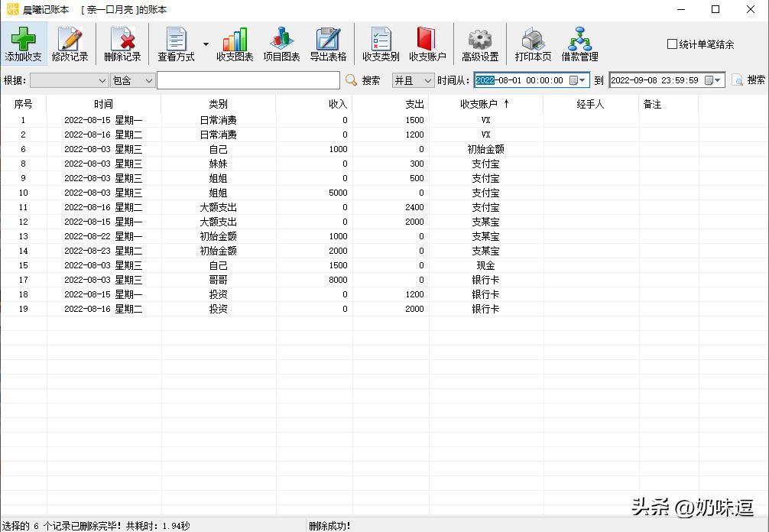Click the 搜索 magnifier button beside text box
Image resolution: width=769 pixels, height=532 pixels.
(x=363, y=80)
